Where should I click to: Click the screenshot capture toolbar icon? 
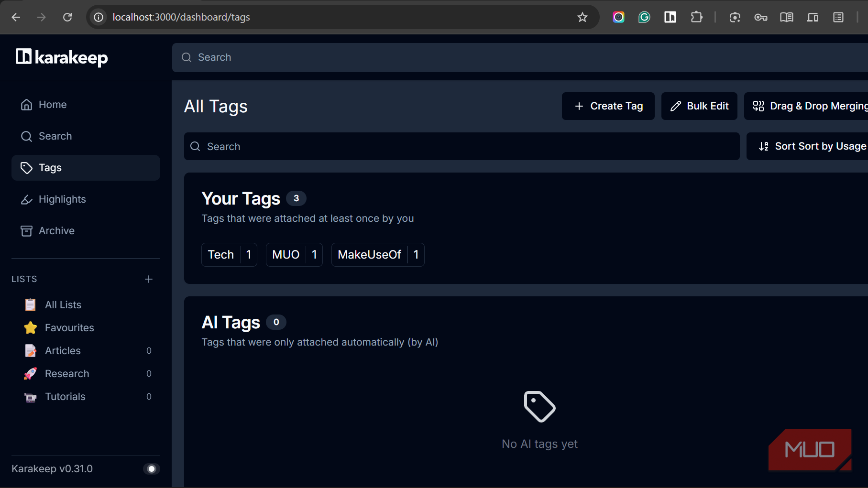tap(735, 17)
